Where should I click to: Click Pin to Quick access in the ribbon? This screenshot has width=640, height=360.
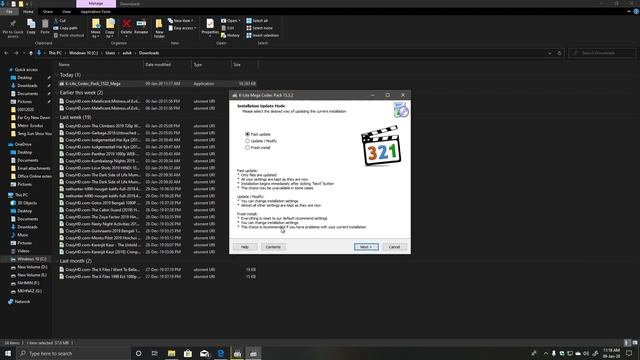coord(13,28)
